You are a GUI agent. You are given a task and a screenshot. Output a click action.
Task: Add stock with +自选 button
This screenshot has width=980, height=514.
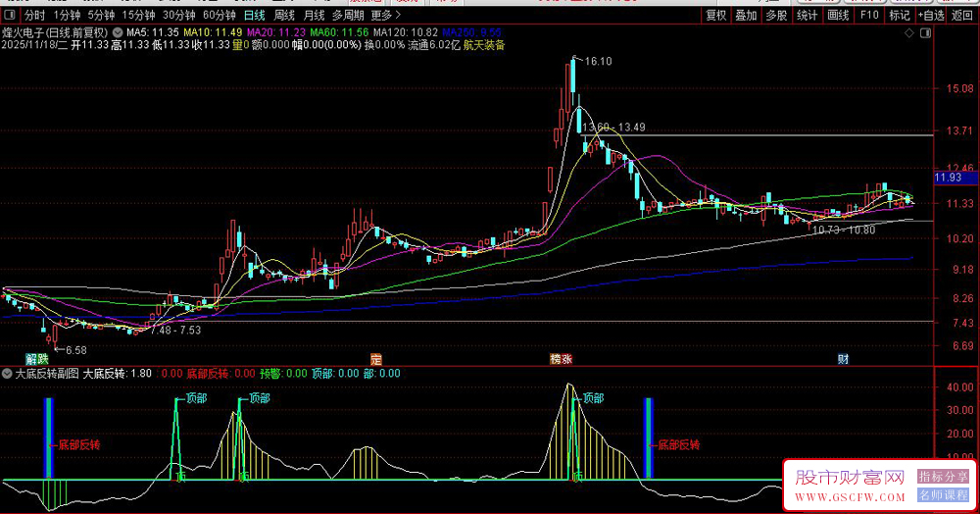[930, 16]
